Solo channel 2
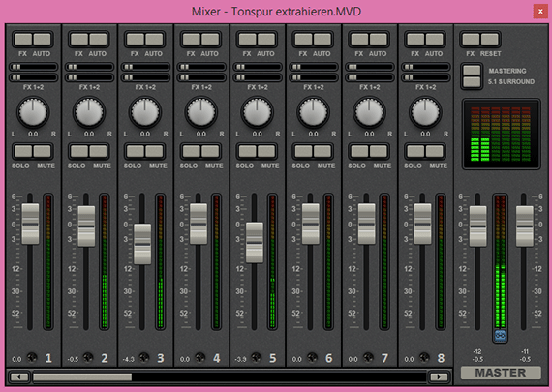This screenshot has width=552, height=392. coord(79,151)
